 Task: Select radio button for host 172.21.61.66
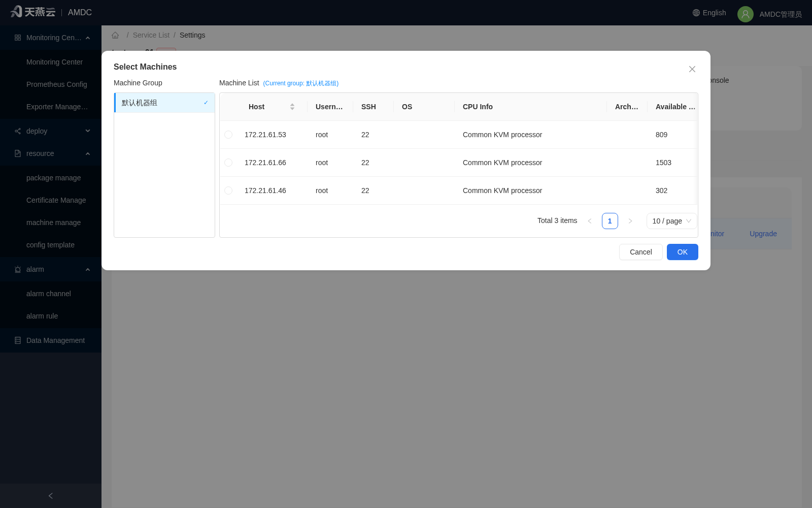(228, 163)
